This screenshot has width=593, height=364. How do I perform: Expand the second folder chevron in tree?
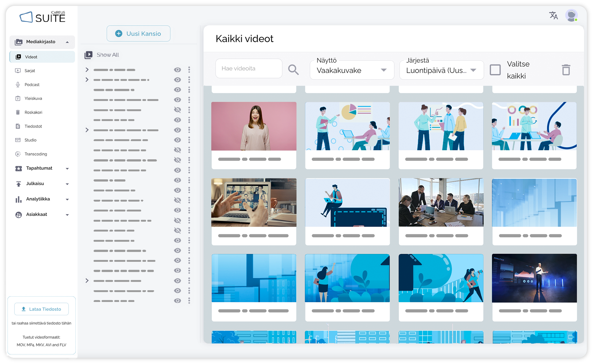(87, 80)
